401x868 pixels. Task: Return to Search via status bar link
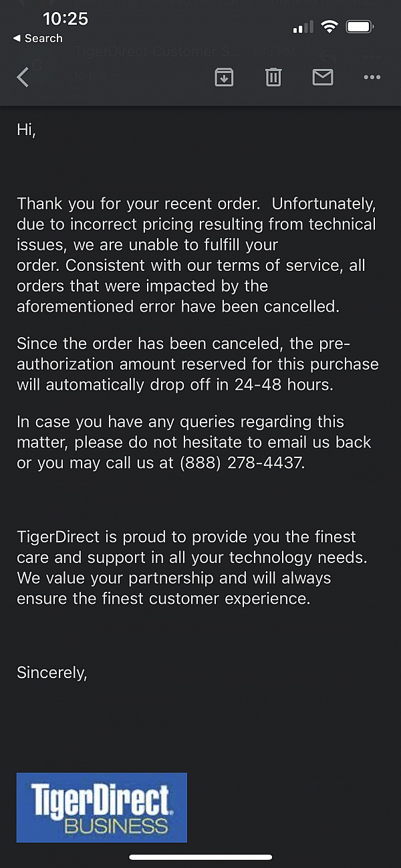point(38,39)
